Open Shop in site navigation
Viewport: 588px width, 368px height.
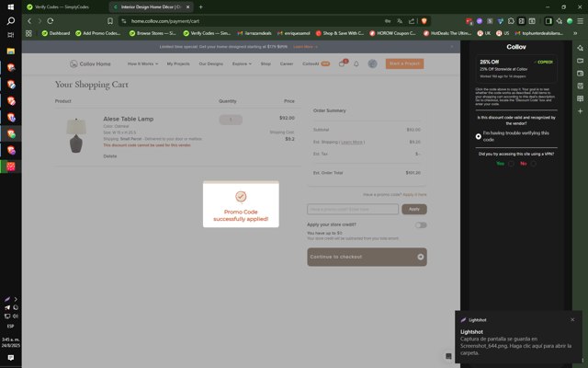266,63
